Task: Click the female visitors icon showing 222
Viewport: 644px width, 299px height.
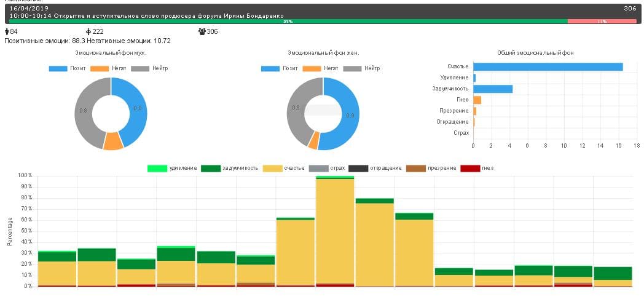Action: [88, 31]
